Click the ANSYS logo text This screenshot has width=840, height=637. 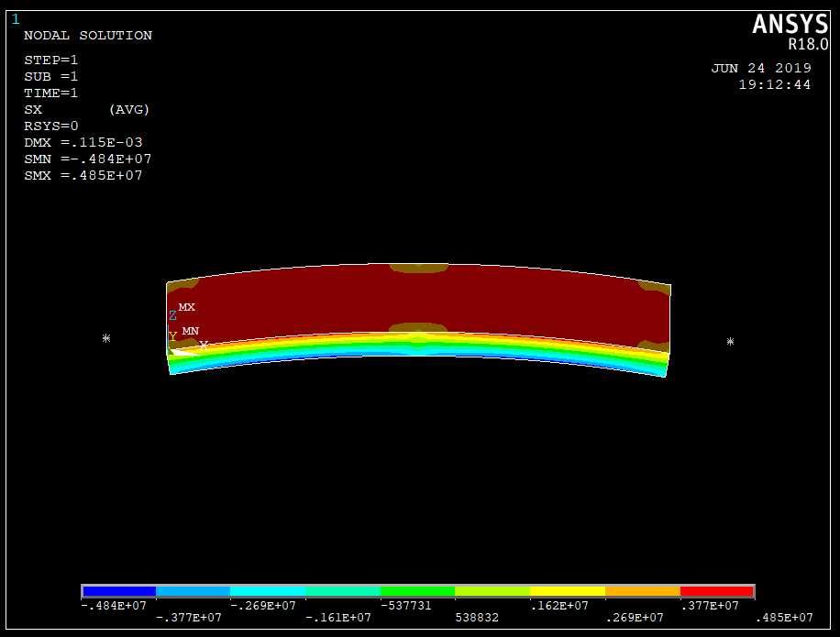click(x=790, y=25)
